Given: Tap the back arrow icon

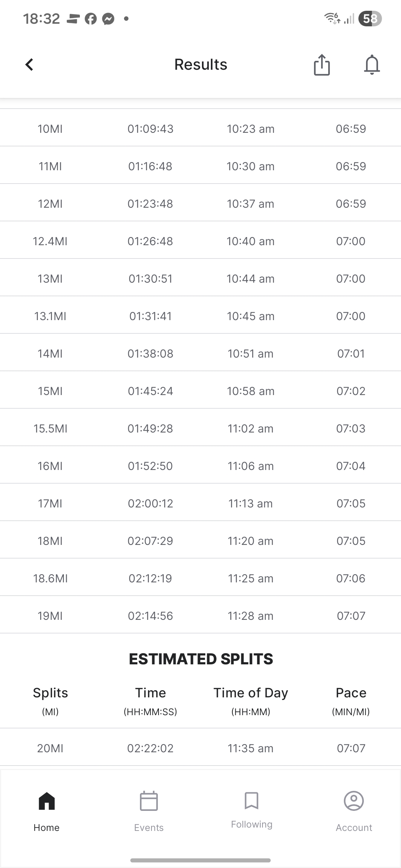Looking at the screenshot, I should click(x=29, y=65).
